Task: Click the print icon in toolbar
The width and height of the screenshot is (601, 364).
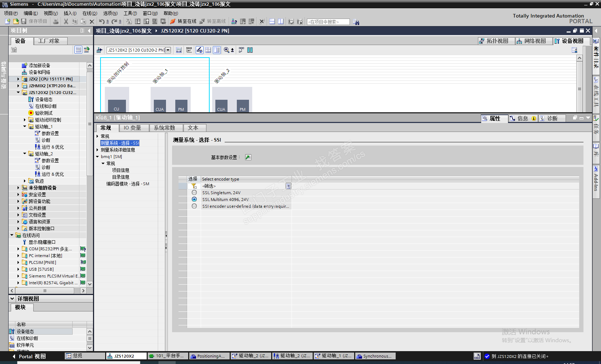Action: 56,21
